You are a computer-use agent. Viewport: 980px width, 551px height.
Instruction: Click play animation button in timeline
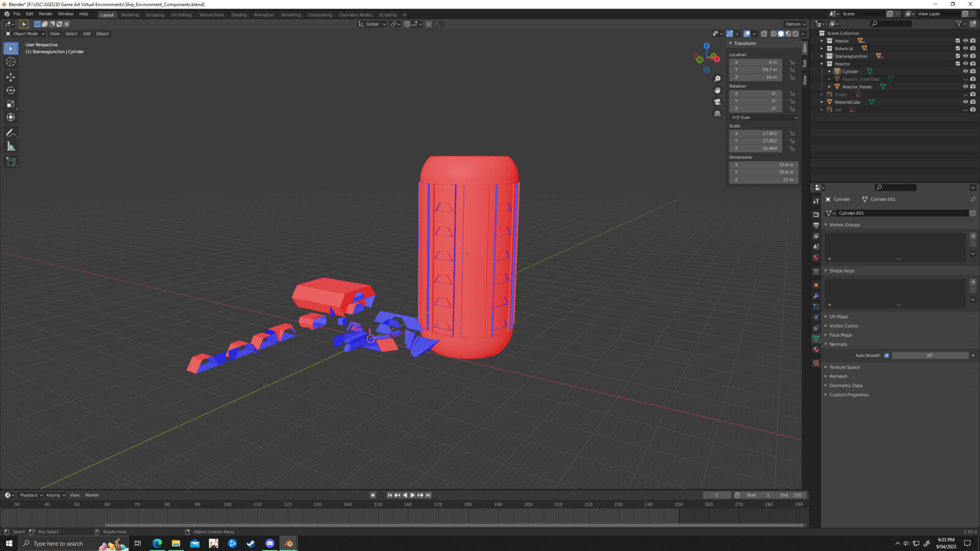pos(412,495)
